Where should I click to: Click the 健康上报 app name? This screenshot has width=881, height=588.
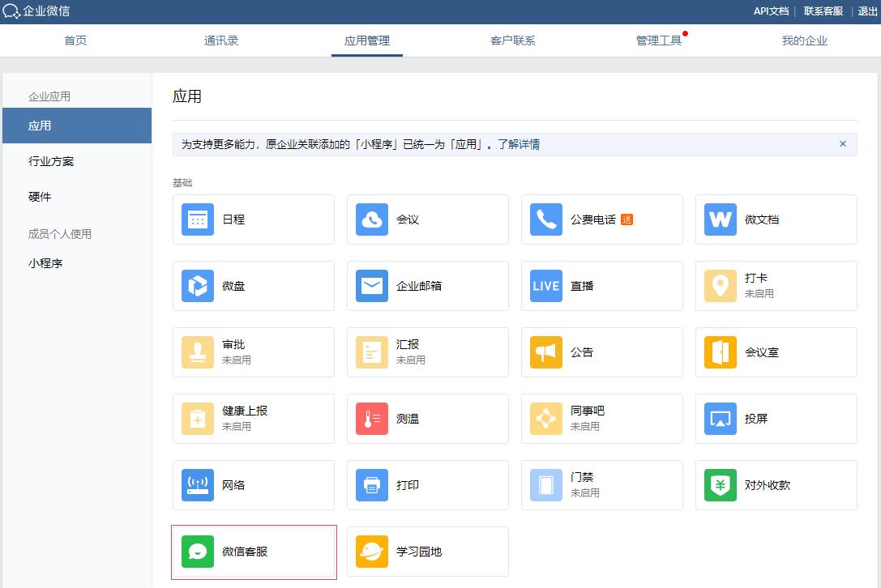[x=245, y=411]
